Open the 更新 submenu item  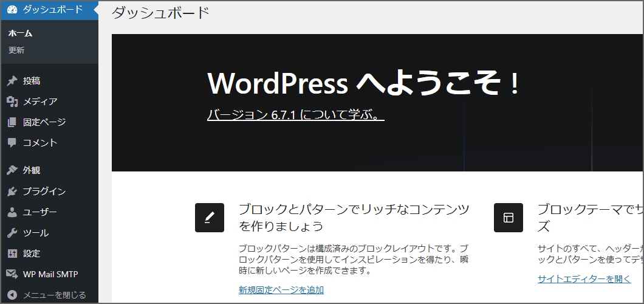[x=16, y=50]
